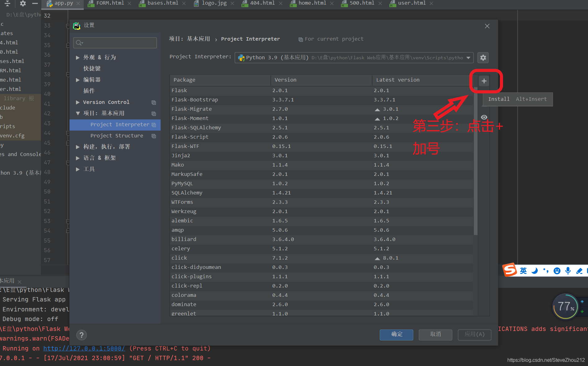
Task: Click the Python logo in the interpreter field
Action: pos(242,58)
